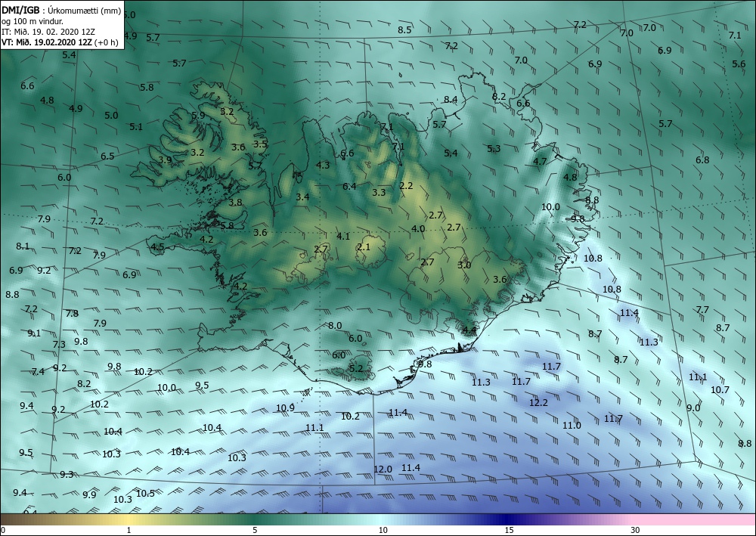Click the 3.0 value on the map
Screen dimensions: 756x536
[x=464, y=265]
